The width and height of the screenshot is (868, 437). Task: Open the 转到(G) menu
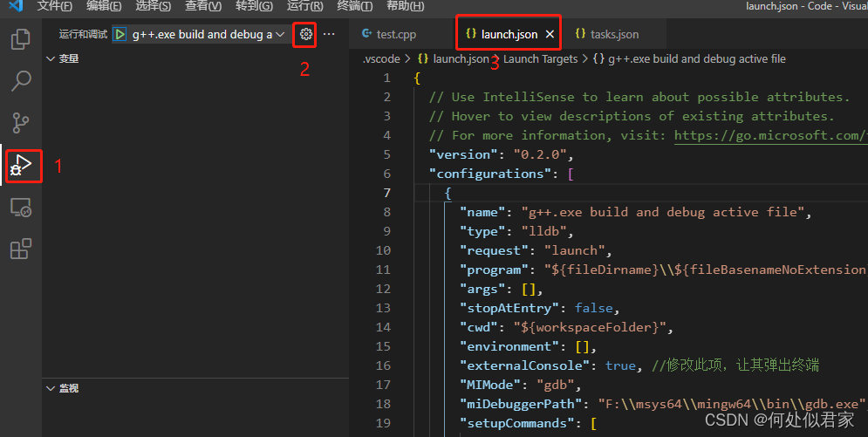tap(254, 6)
